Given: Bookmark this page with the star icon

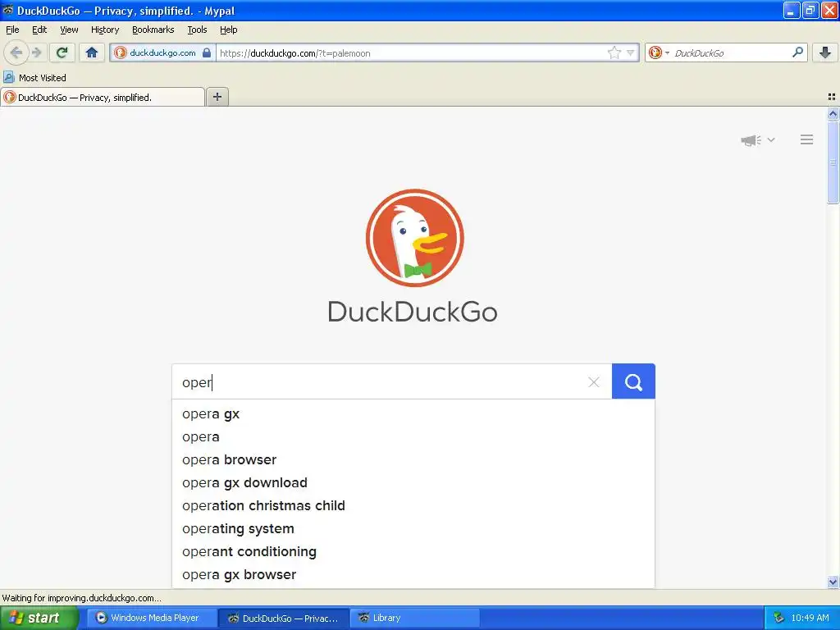Looking at the screenshot, I should (x=614, y=52).
